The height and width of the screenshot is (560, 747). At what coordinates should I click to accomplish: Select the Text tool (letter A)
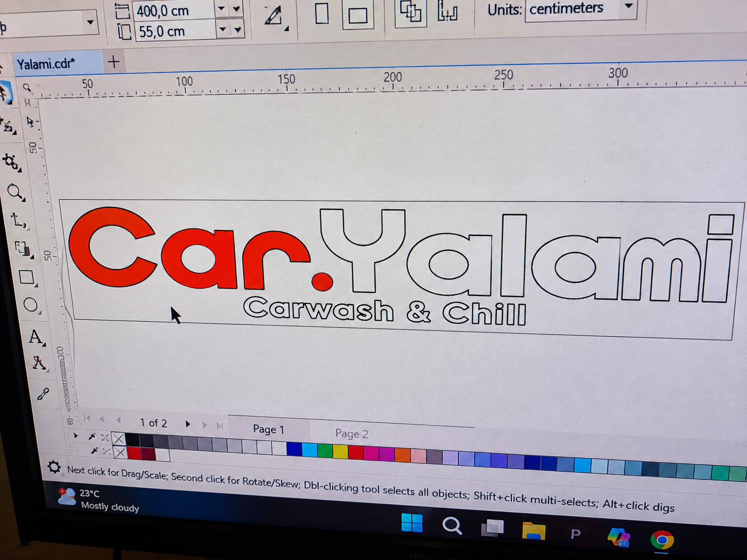coord(36,337)
